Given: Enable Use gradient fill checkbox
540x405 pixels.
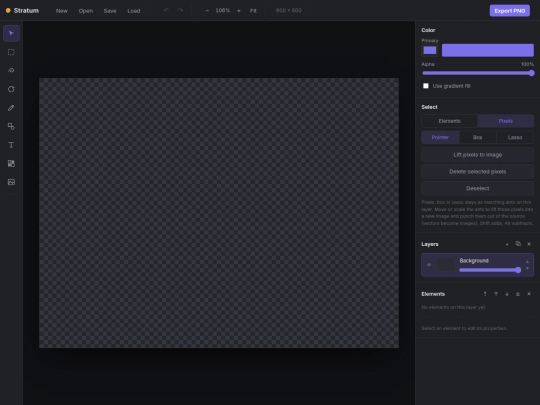Looking at the screenshot, I should (x=426, y=86).
